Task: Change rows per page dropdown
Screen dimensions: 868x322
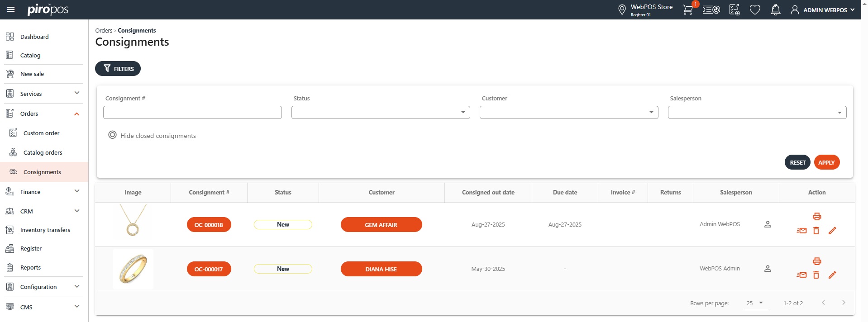Action: 754,303
